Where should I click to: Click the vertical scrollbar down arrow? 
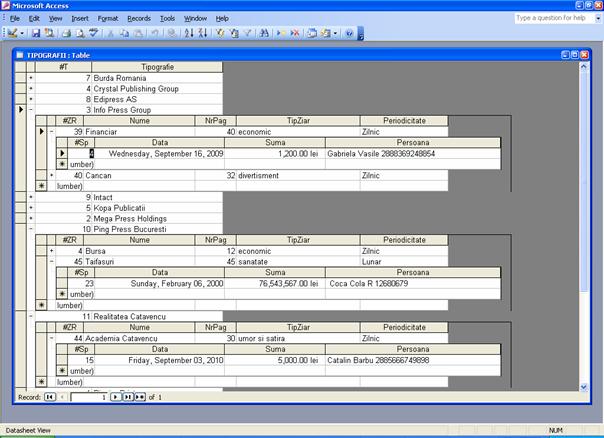[584, 386]
